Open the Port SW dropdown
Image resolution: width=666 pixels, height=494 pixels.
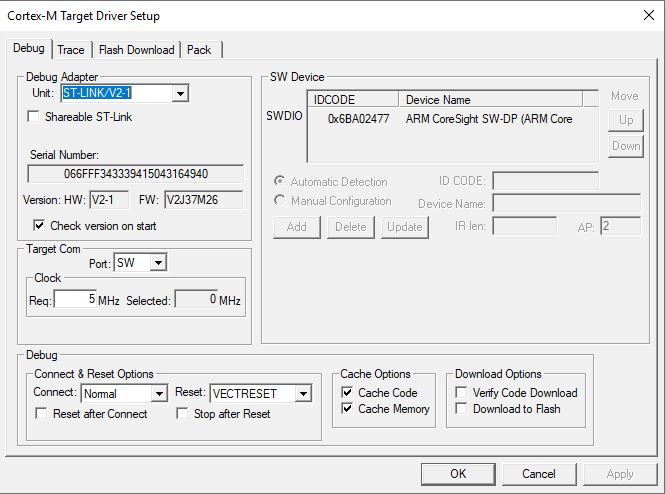click(158, 263)
